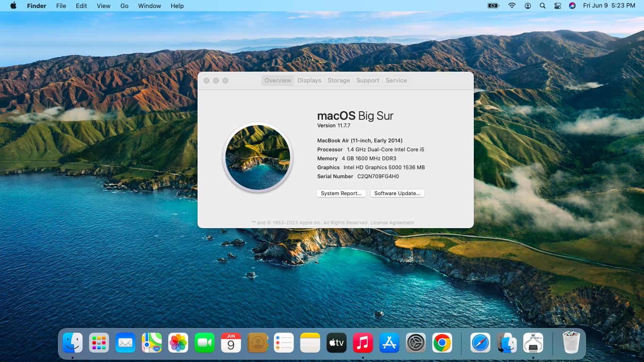644x362 pixels.
Task: Switch to the Storage tab
Action: pyautogui.click(x=339, y=81)
